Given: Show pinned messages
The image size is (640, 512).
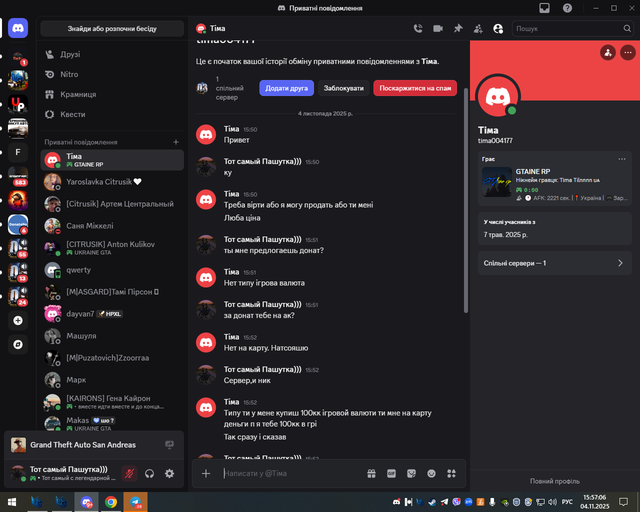Looking at the screenshot, I should coord(458,29).
